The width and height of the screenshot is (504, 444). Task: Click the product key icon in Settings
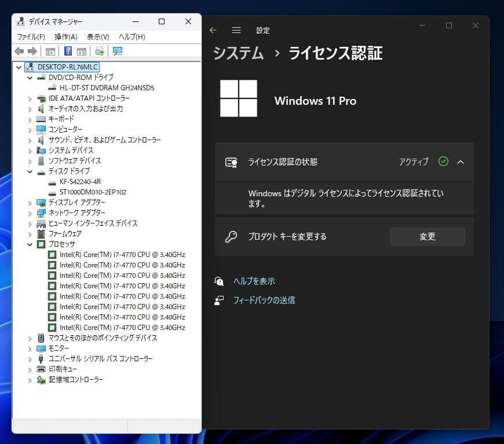coord(231,236)
